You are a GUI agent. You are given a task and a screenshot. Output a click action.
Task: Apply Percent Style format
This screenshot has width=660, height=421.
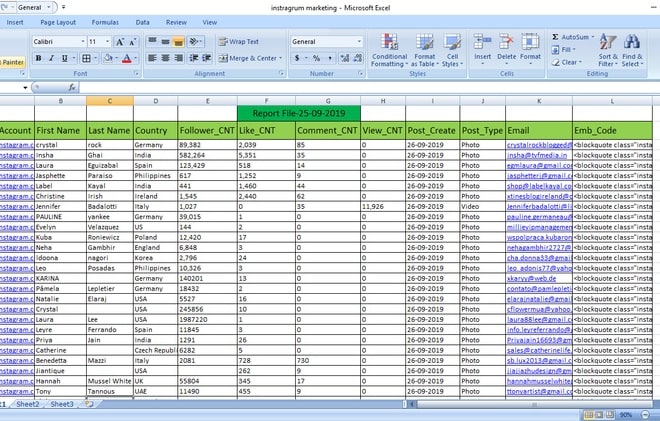point(316,58)
